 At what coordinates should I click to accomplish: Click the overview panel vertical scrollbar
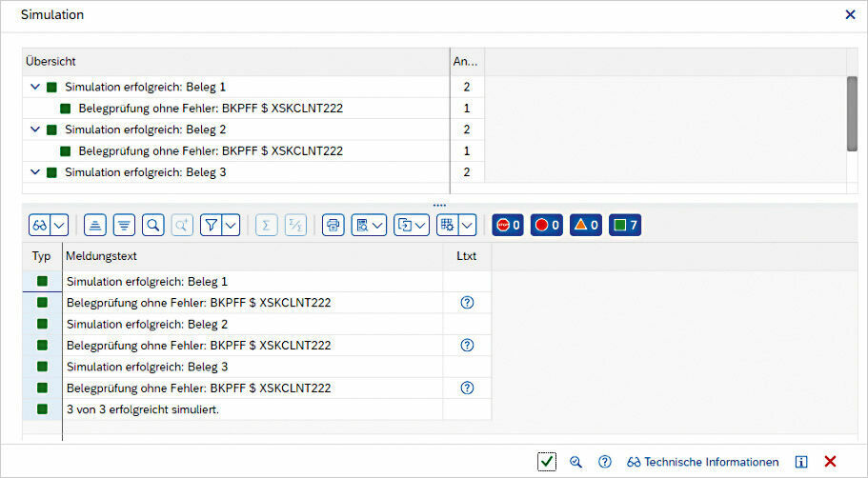(x=852, y=113)
